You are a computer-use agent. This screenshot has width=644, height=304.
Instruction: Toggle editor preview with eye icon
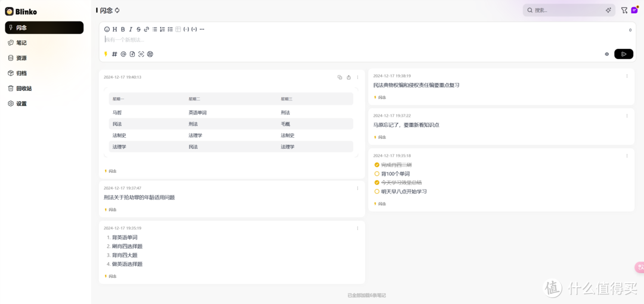[607, 54]
